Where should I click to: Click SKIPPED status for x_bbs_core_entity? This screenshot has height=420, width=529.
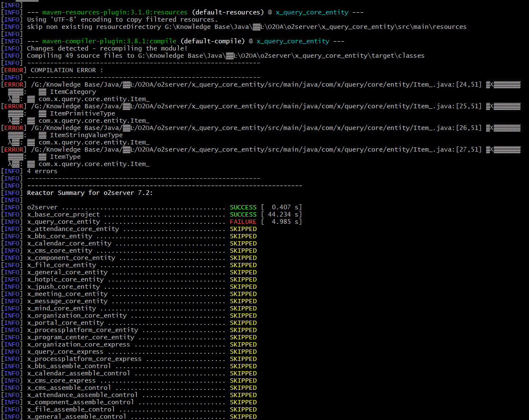point(243,236)
